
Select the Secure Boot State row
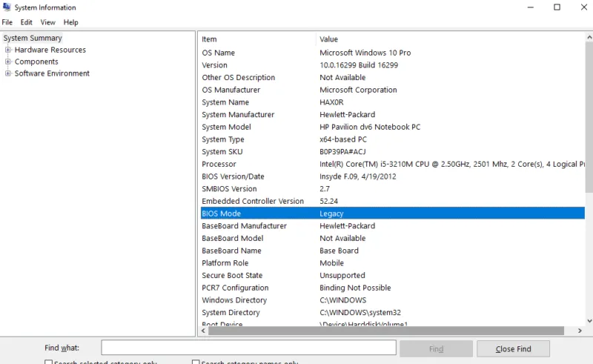tap(232, 275)
